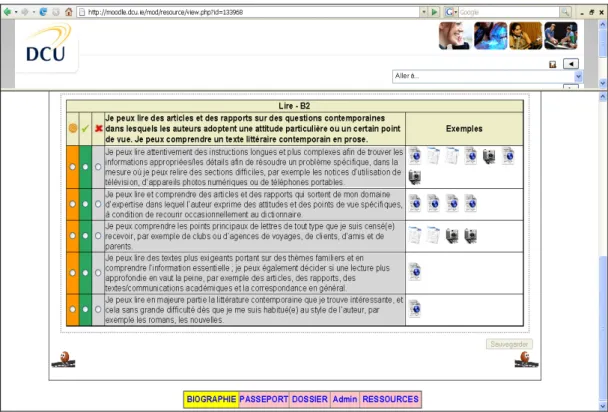608x412 pixels.
Task: Focus the Google search field
Action: pos(509,12)
